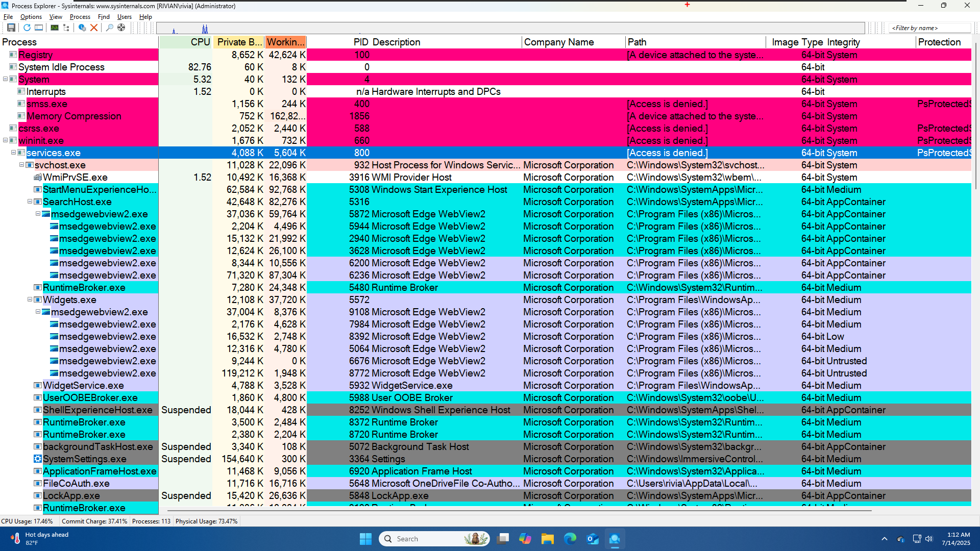Click the red Kill Process icon
The height and width of the screenshot is (551, 980).
click(x=94, y=28)
